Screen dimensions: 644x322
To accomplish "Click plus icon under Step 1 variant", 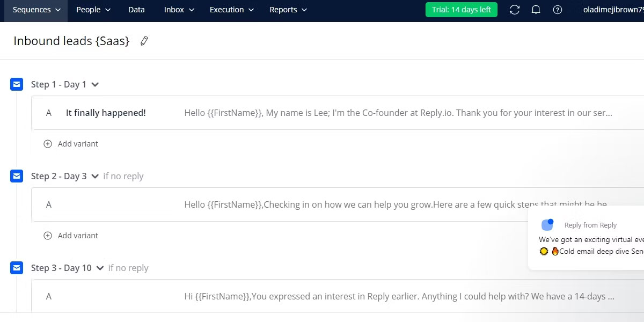I will pos(48,144).
